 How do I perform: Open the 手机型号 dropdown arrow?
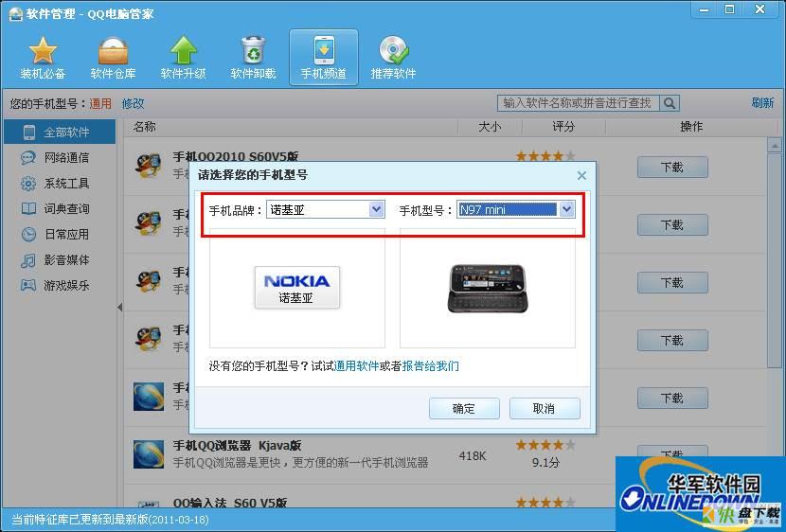(566, 209)
